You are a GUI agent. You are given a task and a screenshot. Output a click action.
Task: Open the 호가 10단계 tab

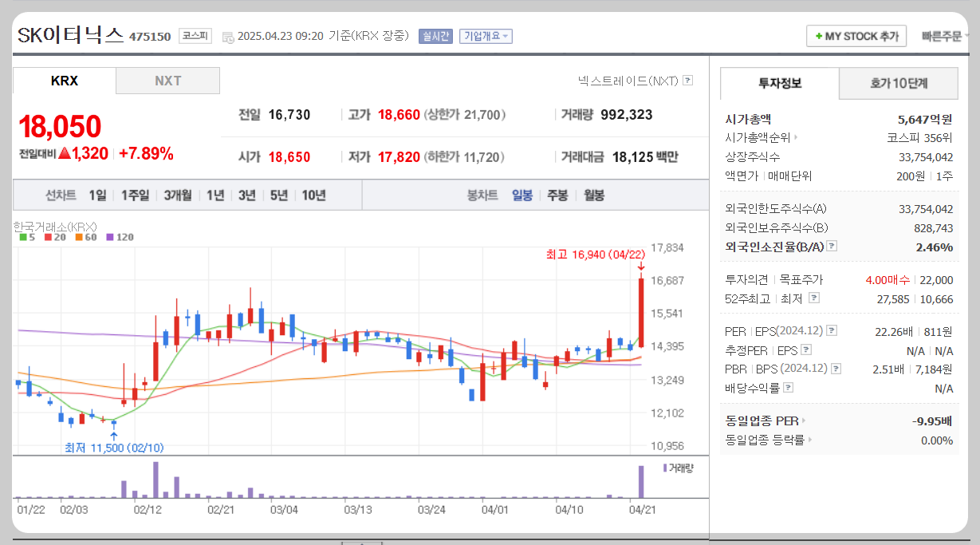click(x=898, y=83)
